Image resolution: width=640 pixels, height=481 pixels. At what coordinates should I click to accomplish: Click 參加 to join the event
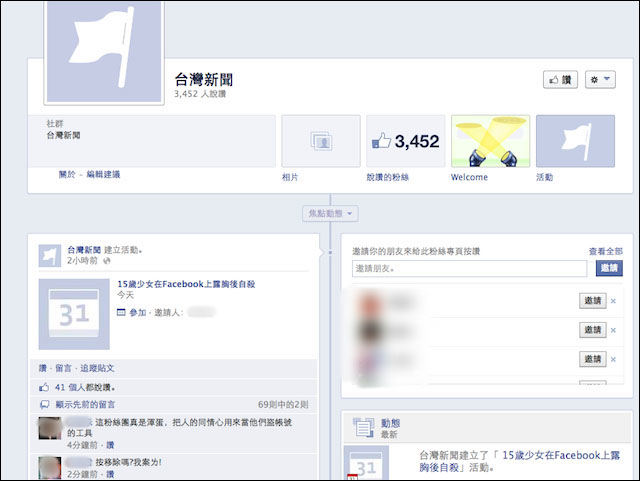[138, 313]
